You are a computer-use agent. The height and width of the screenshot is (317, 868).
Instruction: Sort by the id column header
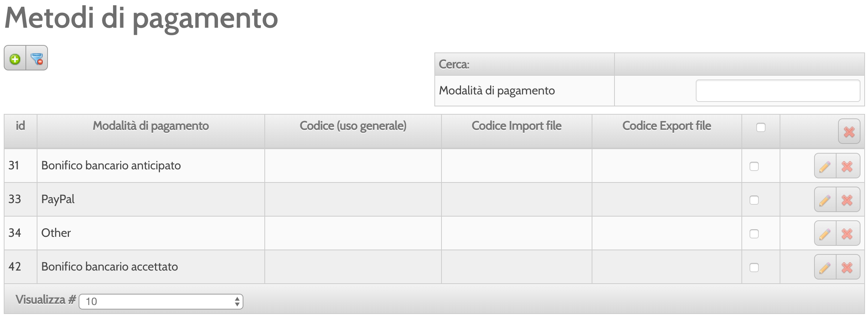click(x=20, y=126)
